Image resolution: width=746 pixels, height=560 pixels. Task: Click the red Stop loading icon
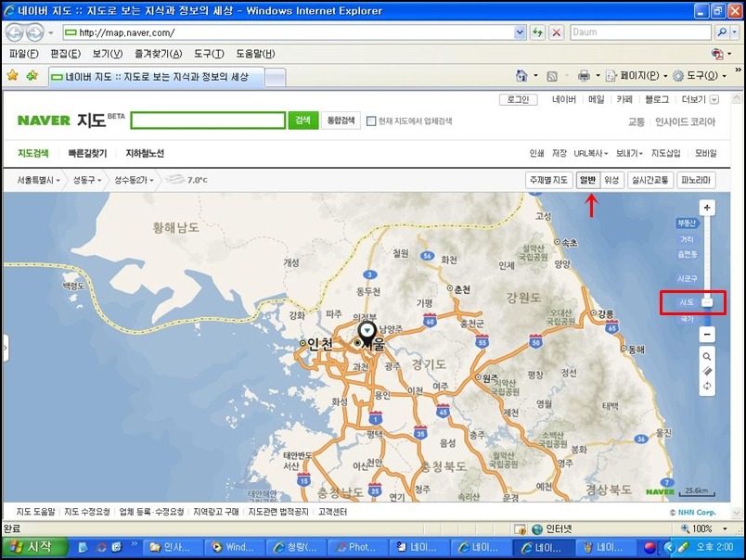[x=556, y=32]
